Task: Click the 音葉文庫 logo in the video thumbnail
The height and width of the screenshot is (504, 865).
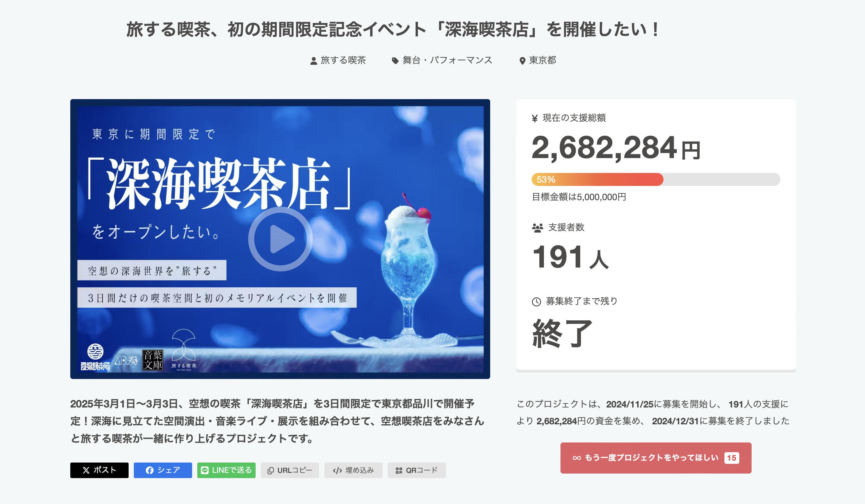Action: point(153,360)
